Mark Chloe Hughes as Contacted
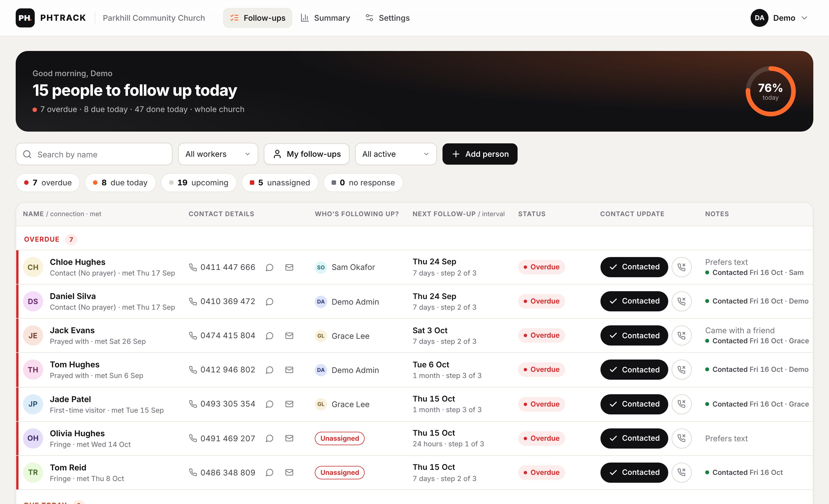Viewport: 829px width, 504px height. pyautogui.click(x=634, y=267)
